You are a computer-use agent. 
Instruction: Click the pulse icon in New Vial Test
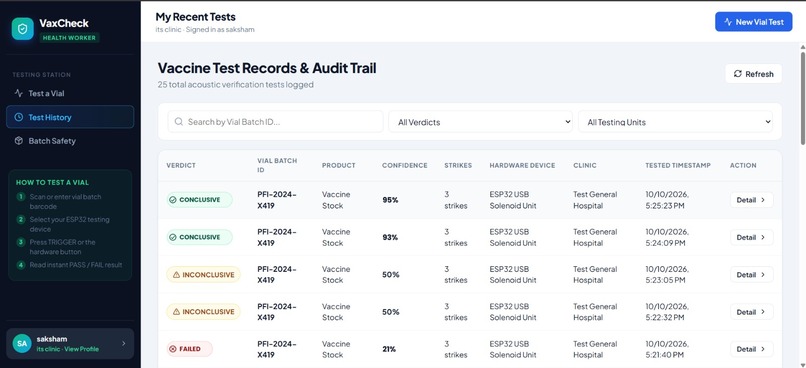728,22
